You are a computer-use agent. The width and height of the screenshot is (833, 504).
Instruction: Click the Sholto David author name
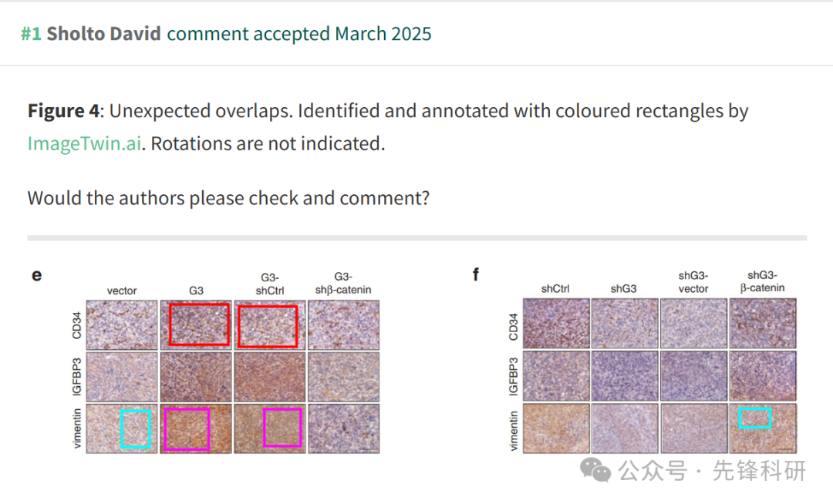point(103,34)
